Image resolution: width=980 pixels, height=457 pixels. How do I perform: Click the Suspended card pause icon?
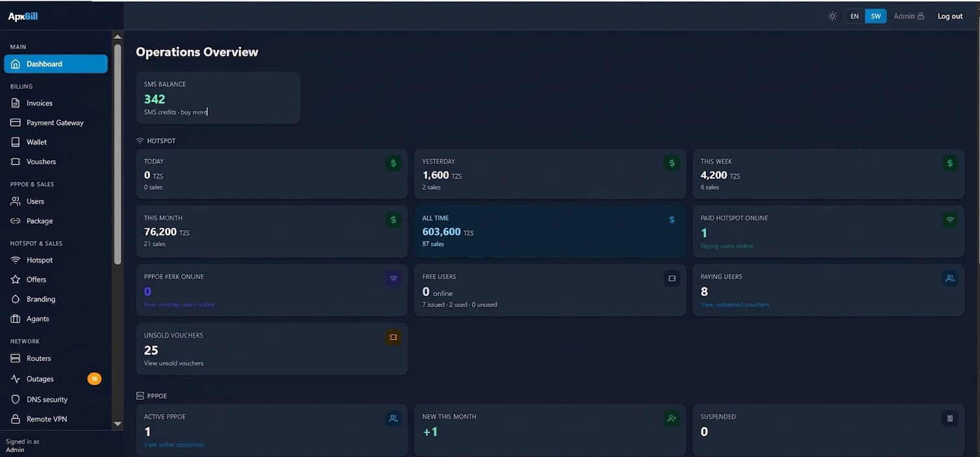click(950, 419)
